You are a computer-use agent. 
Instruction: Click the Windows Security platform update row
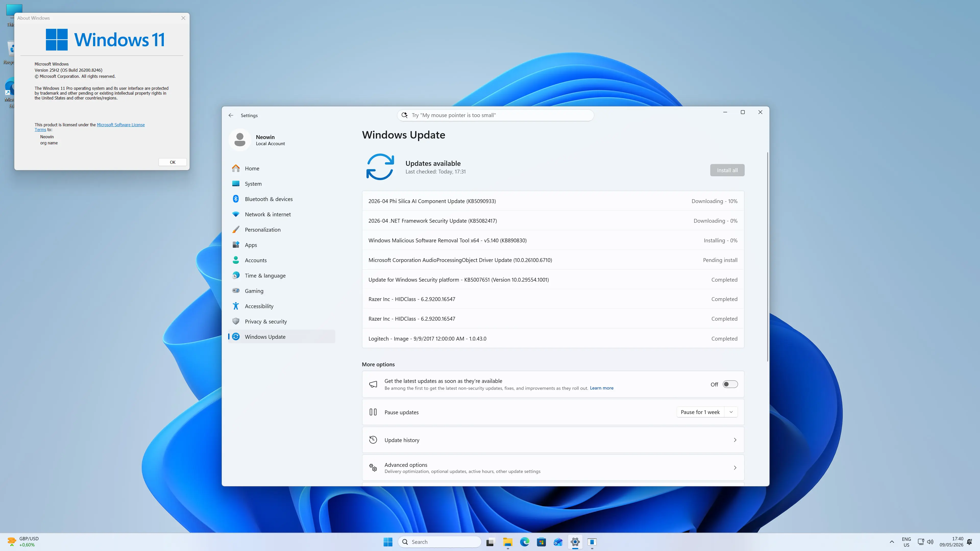click(x=553, y=280)
